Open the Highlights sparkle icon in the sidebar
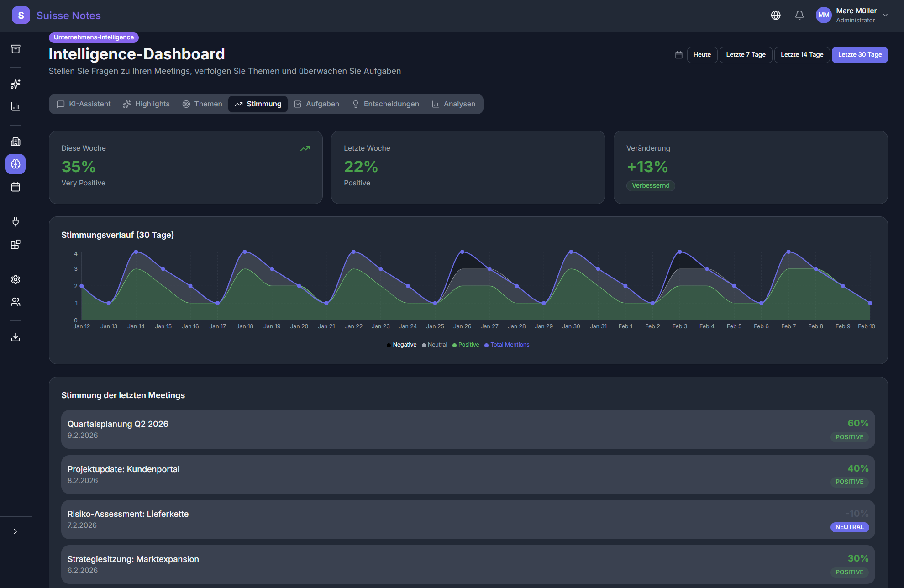The height and width of the screenshot is (588, 904). click(15, 84)
